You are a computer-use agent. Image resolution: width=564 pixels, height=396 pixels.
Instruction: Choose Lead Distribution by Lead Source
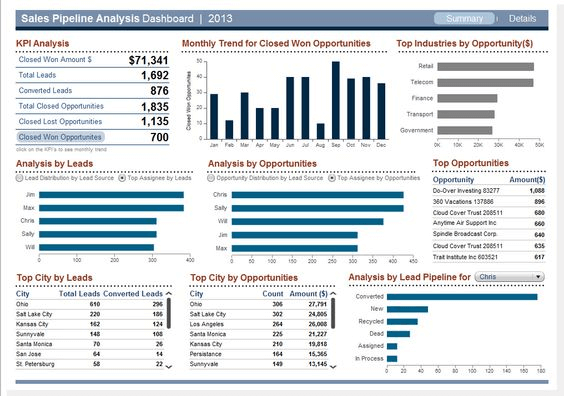pos(65,178)
